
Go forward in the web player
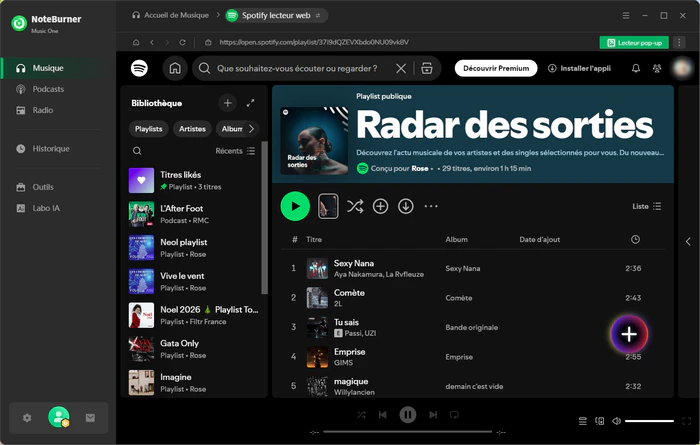point(167,42)
